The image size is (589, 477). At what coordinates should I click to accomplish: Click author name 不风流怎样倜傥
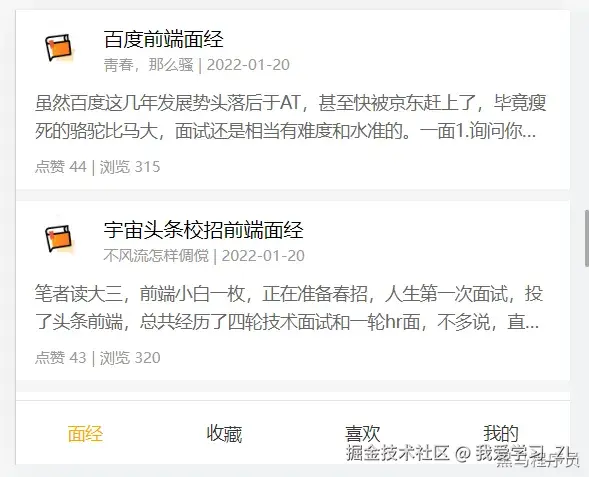[156, 256]
